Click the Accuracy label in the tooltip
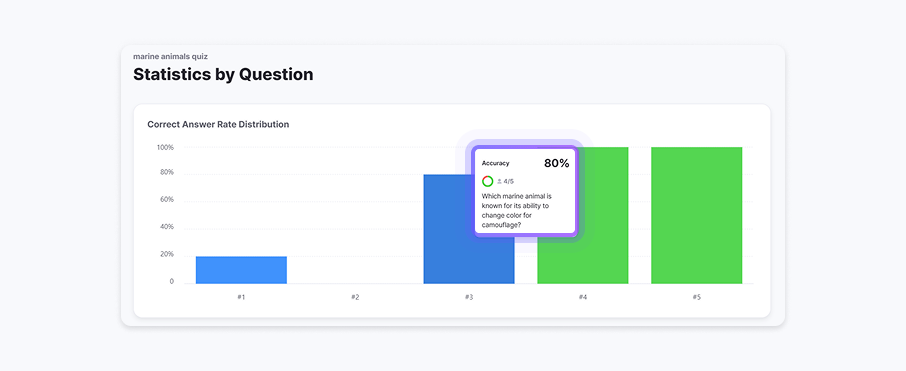Screen dimensions: 906x371 [496, 164]
